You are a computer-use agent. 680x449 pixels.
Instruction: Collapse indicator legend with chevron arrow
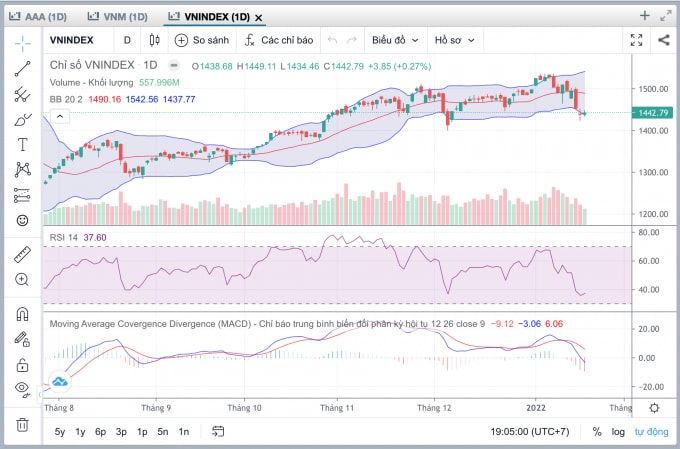point(60,116)
